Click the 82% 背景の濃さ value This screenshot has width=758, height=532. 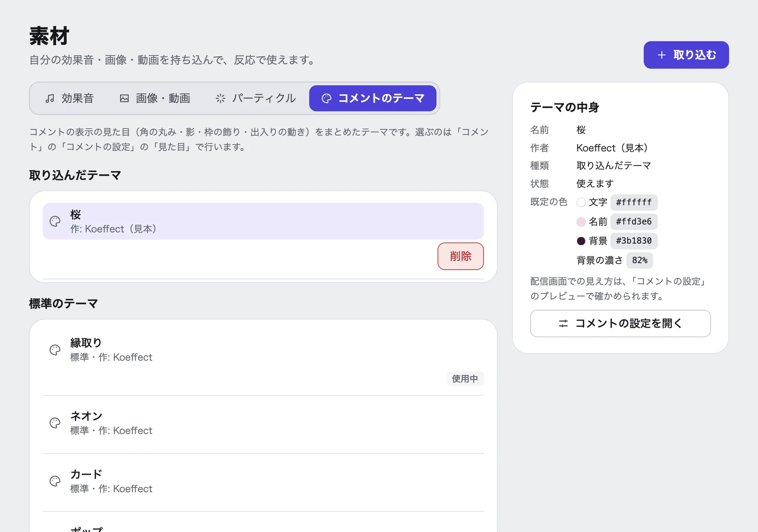pos(640,260)
